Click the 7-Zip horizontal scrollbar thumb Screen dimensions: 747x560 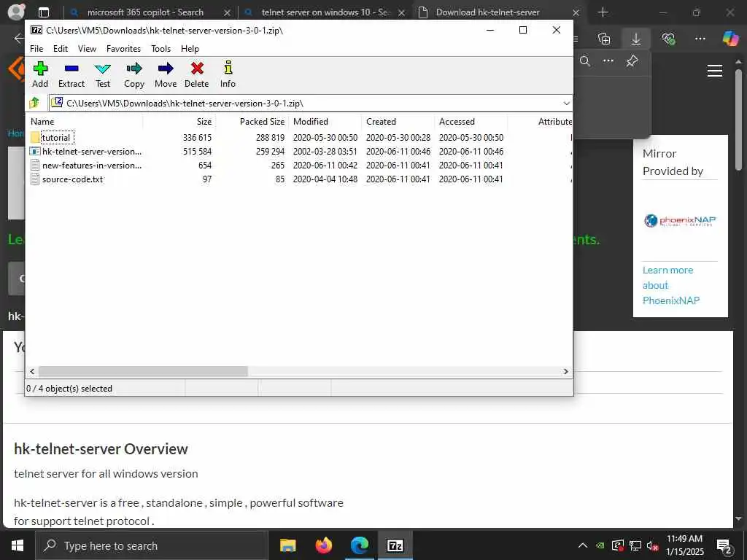tap(143, 371)
